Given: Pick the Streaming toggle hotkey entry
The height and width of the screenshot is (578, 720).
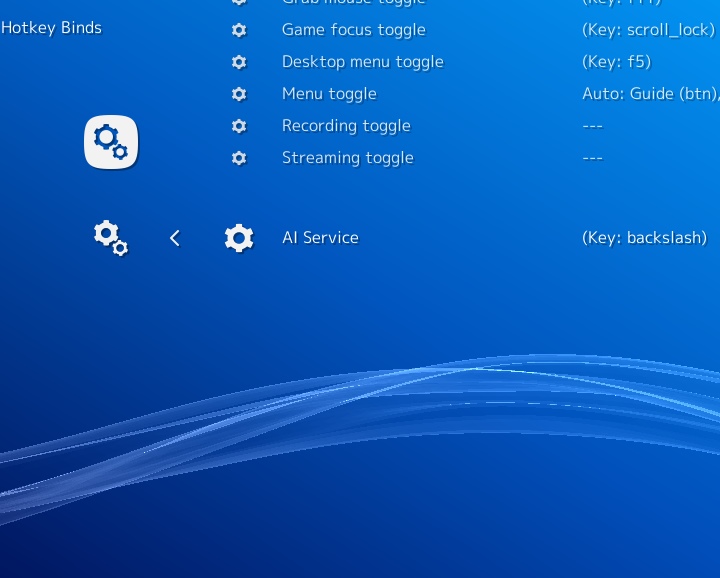Looking at the screenshot, I should (x=347, y=158).
